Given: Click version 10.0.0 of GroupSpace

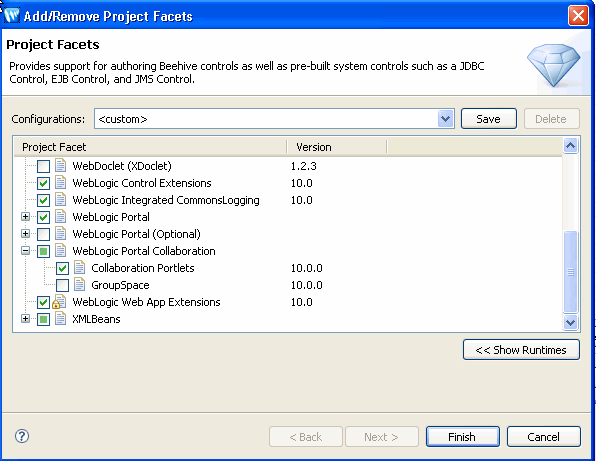Looking at the screenshot, I should [306, 285].
